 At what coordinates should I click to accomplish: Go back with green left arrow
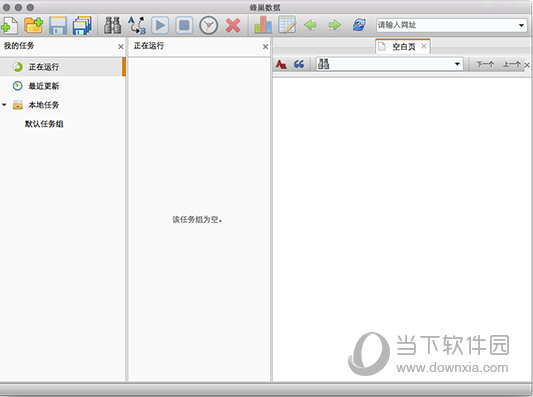pyautogui.click(x=310, y=25)
